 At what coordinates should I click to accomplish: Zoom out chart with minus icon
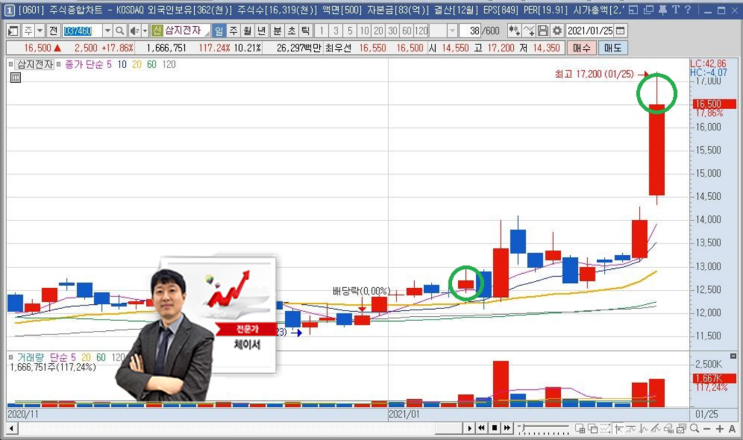[x=707, y=429]
